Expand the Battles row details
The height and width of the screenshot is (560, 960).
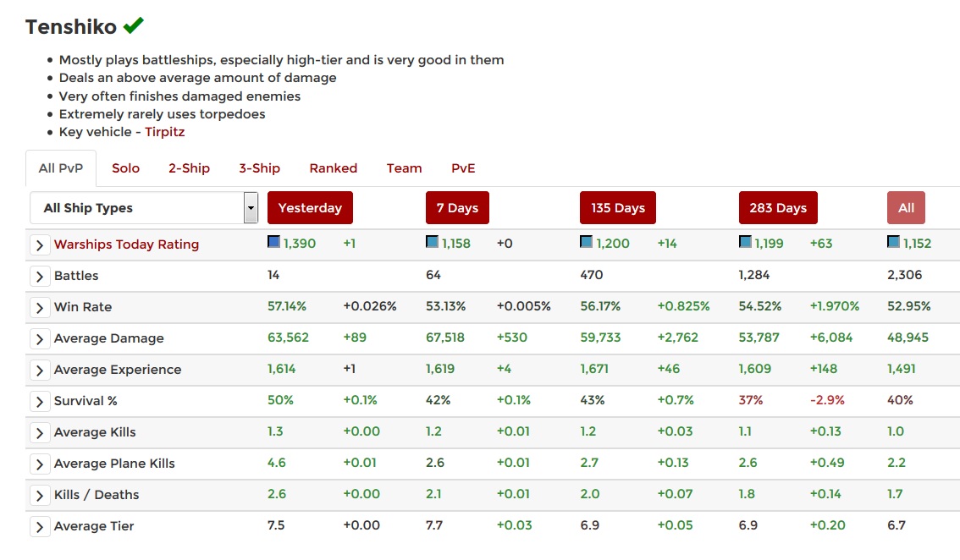(40, 276)
